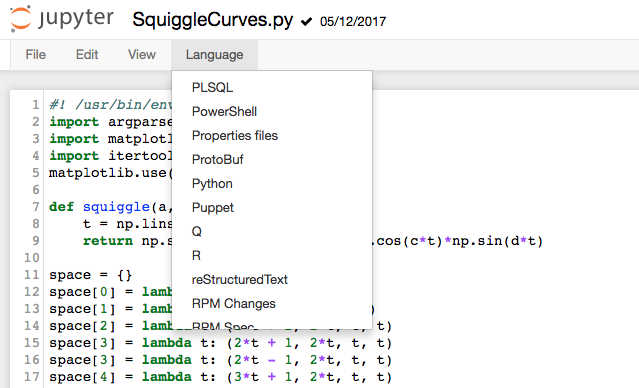Click 'lambda' keyword on line 16

pos(166,360)
